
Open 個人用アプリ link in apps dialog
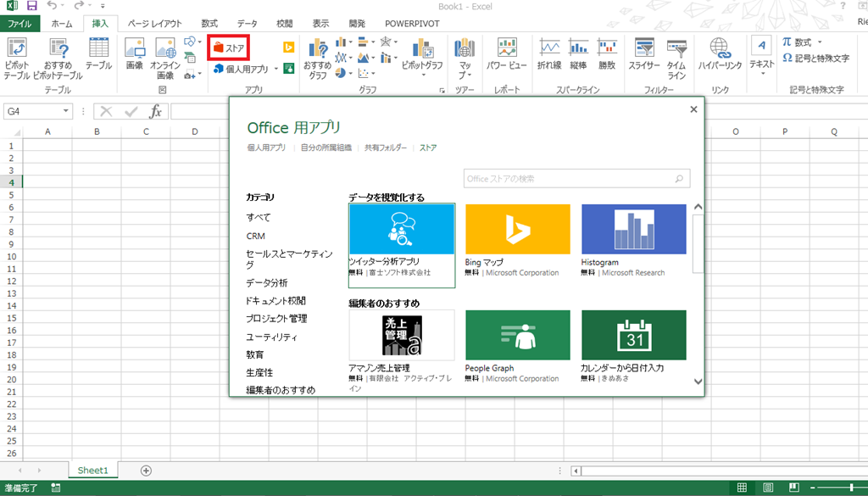266,148
